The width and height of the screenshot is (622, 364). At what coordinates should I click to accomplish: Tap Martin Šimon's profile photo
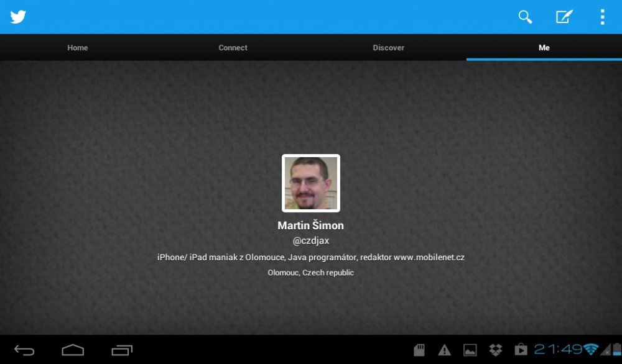(311, 183)
